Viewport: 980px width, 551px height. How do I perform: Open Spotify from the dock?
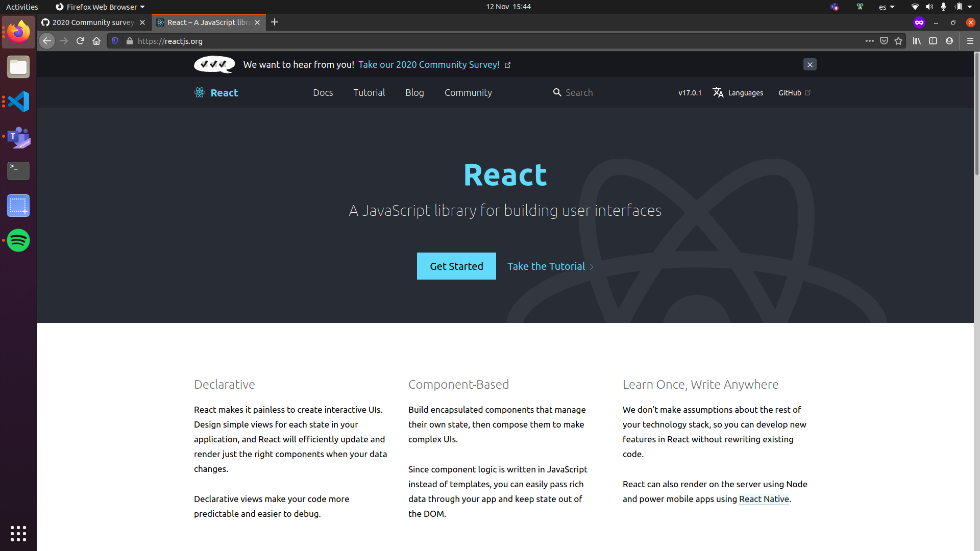[x=18, y=240]
